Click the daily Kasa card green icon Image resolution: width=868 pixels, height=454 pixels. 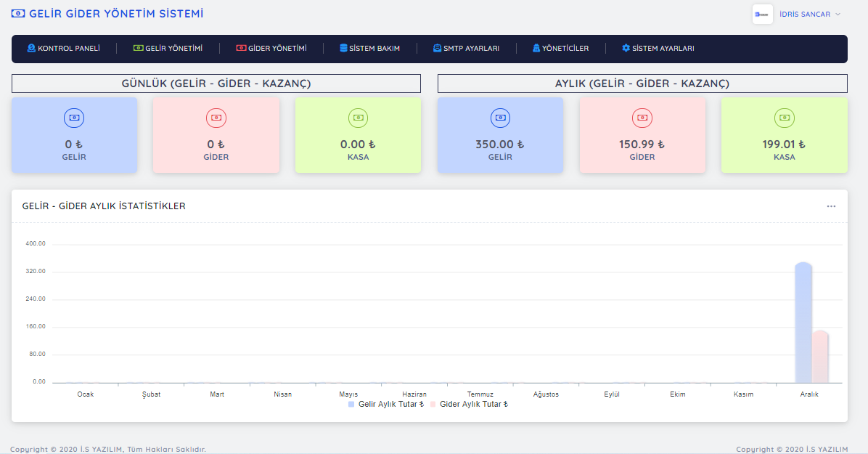[358, 118]
